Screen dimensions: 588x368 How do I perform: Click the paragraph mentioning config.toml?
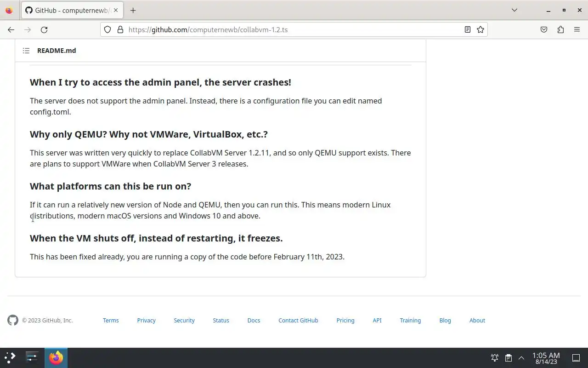tap(206, 106)
